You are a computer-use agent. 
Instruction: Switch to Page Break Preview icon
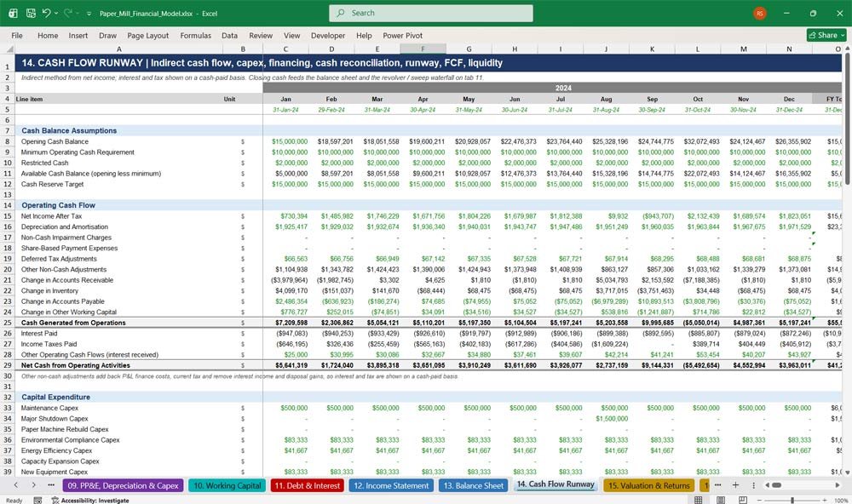pyautogui.click(x=742, y=500)
